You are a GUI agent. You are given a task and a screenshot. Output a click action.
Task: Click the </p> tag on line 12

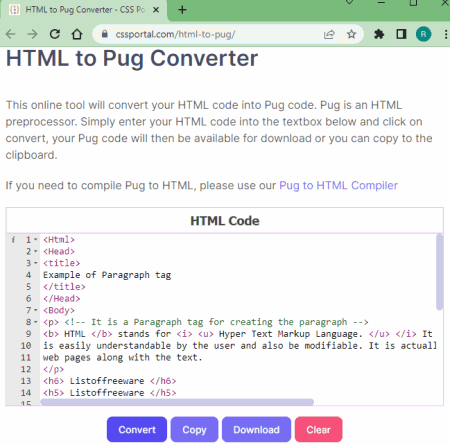coord(53,369)
